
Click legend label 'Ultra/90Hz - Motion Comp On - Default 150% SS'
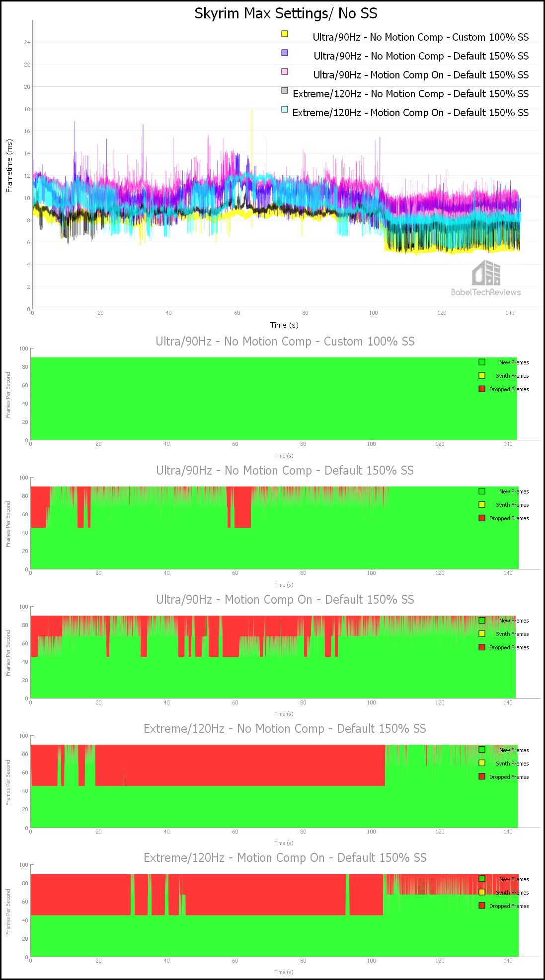(421, 75)
